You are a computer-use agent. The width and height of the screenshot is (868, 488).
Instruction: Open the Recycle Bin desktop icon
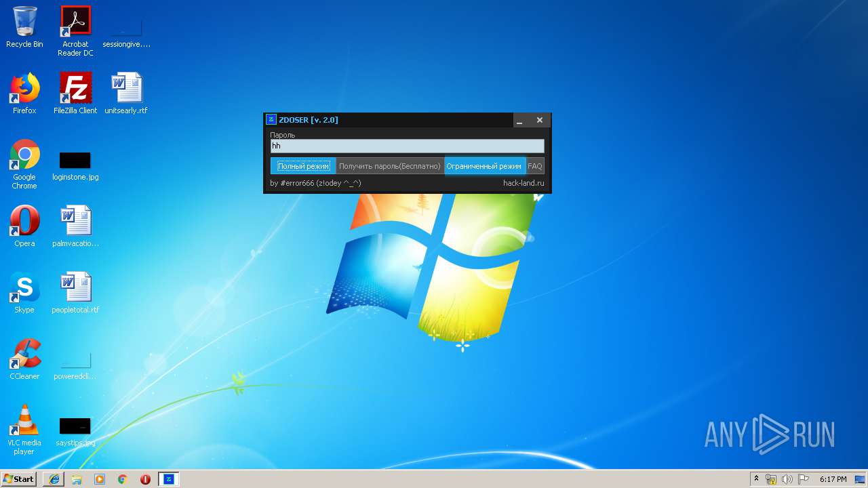(24, 27)
